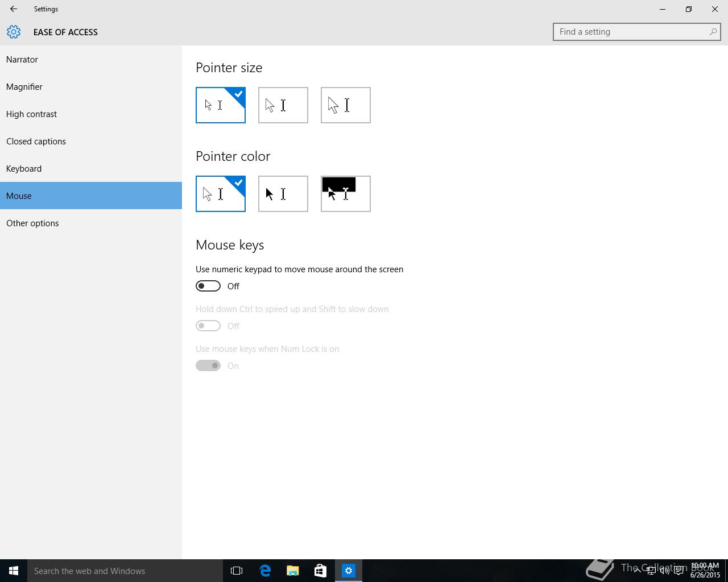Image resolution: width=728 pixels, height=582 pixels.
Task: Open Closed captions settings
Action: [x=91, y=141]
